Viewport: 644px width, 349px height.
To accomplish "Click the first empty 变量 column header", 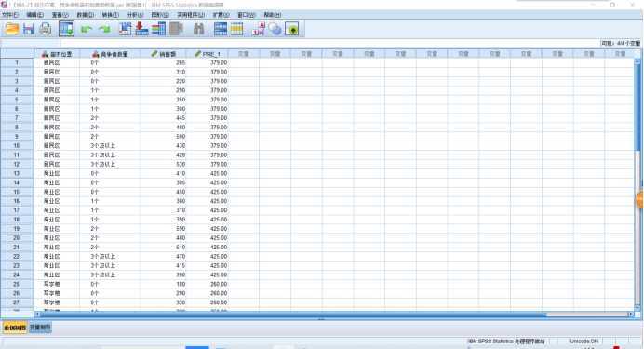I will 244,54.
